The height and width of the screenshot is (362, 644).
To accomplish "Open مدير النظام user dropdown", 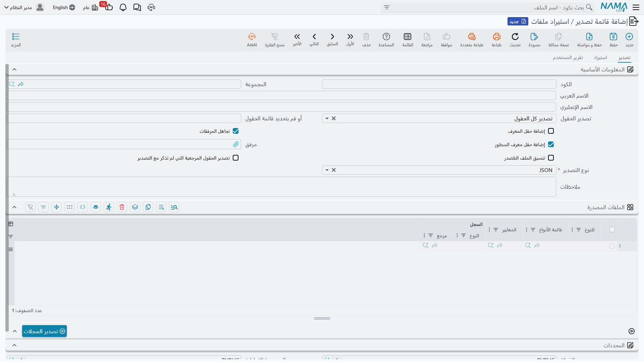I will (24, 7).
